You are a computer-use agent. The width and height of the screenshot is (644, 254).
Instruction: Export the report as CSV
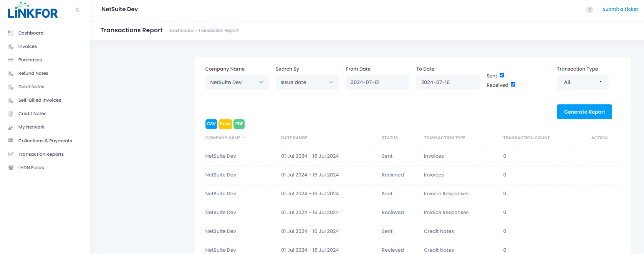tap(211, 124)
